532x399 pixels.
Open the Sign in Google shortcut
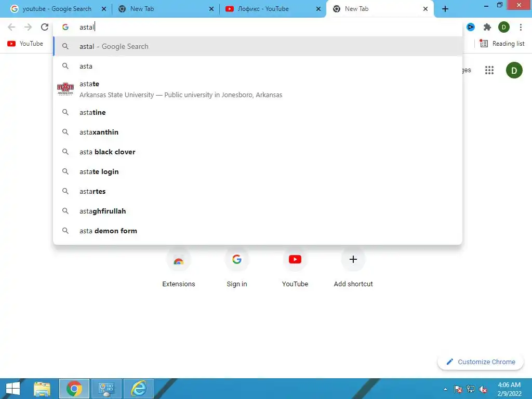[237, 268]
